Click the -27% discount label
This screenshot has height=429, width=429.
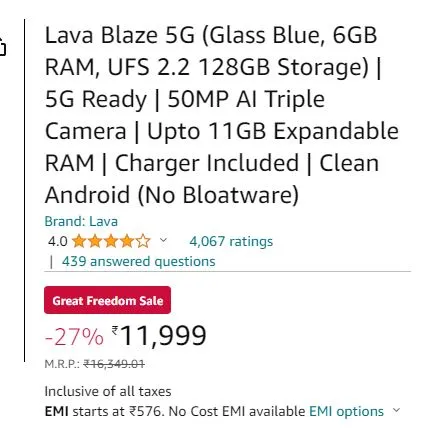[74, 337]
